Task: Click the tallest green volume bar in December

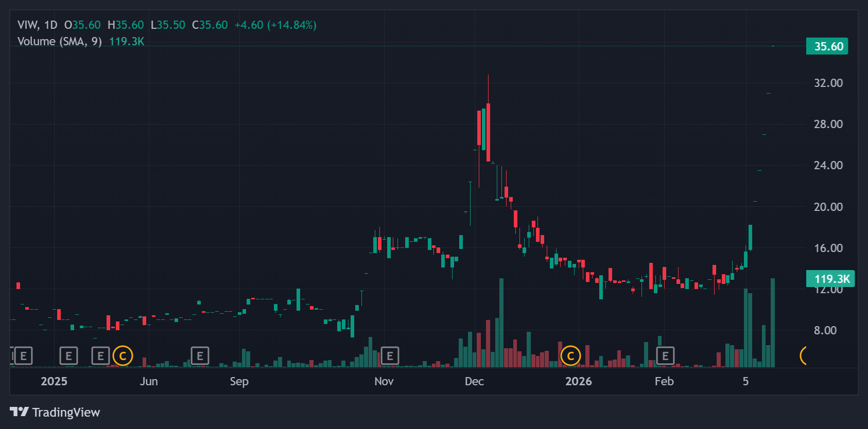Action: pyautogui.click(x=501, y=323)
